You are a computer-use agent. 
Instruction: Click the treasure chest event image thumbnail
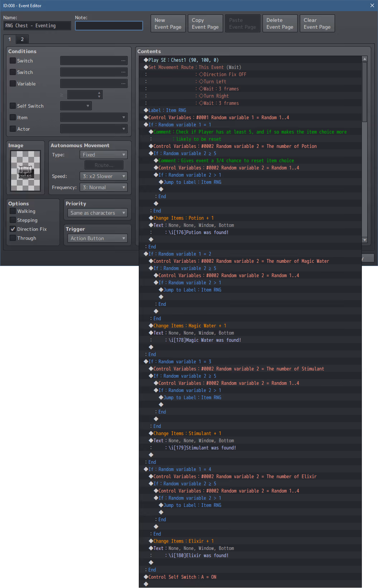(25, 171)
